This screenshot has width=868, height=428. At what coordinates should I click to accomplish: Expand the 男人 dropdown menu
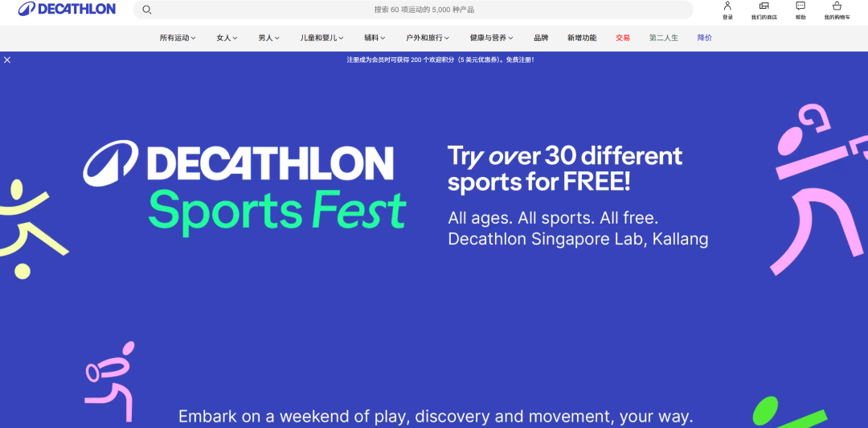tap(269, 38)
